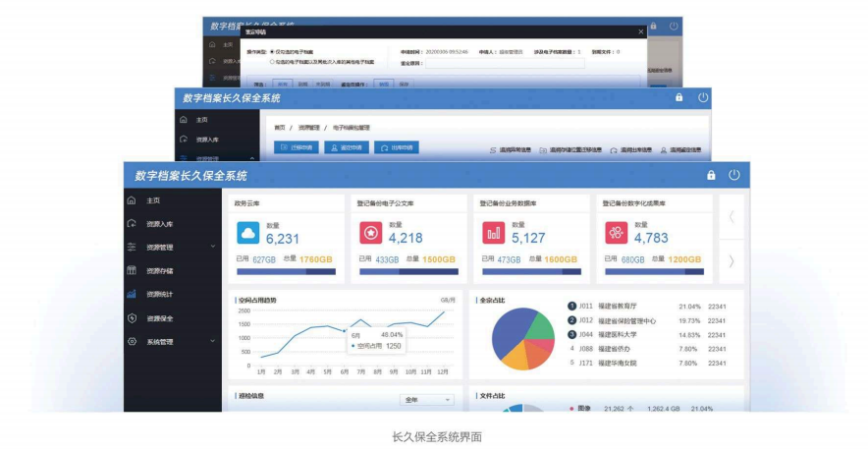This screenshot has width=868, height=452.
Task: Select the second 操作类型 radio option
Action: 274,61
